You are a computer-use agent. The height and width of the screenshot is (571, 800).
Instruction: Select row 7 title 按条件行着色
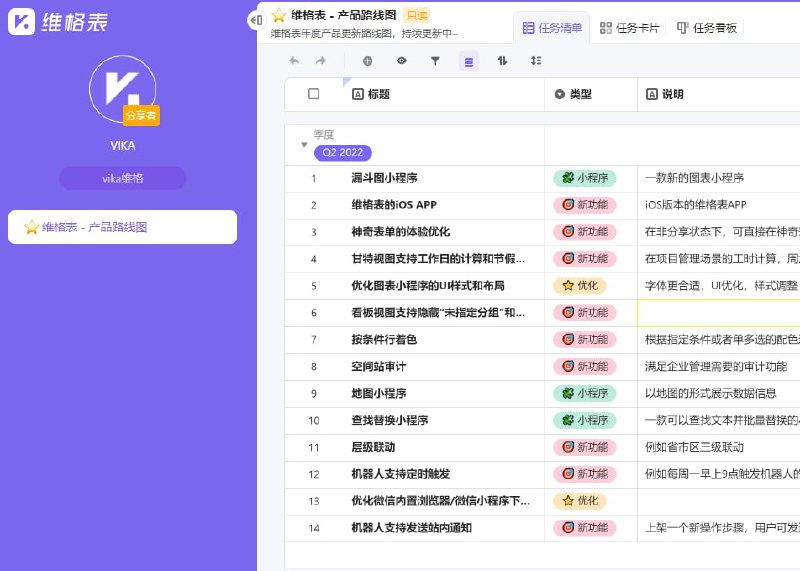[x=384, y=340]
